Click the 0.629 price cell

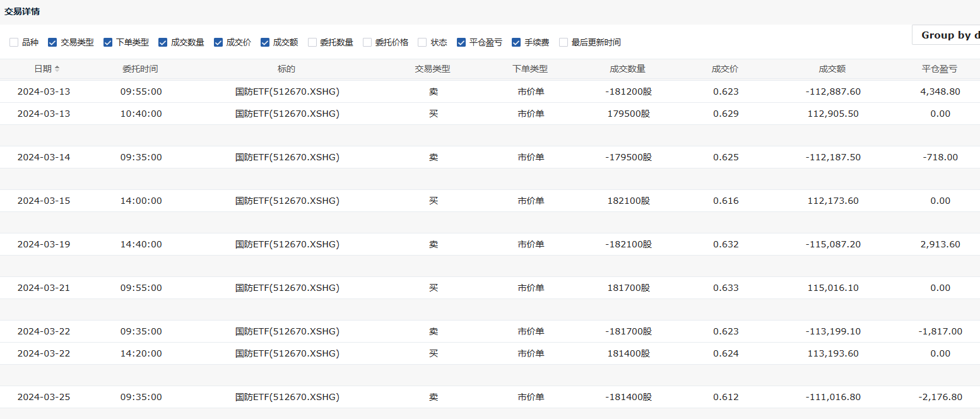pos(726,114)
